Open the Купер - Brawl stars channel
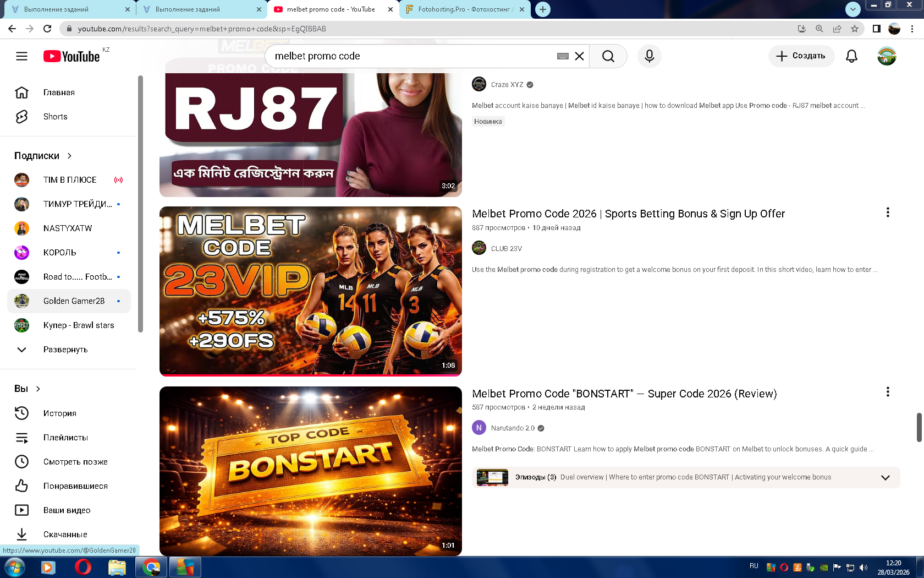The width and height of the screenshot is (924, 578). coord(69,325)
